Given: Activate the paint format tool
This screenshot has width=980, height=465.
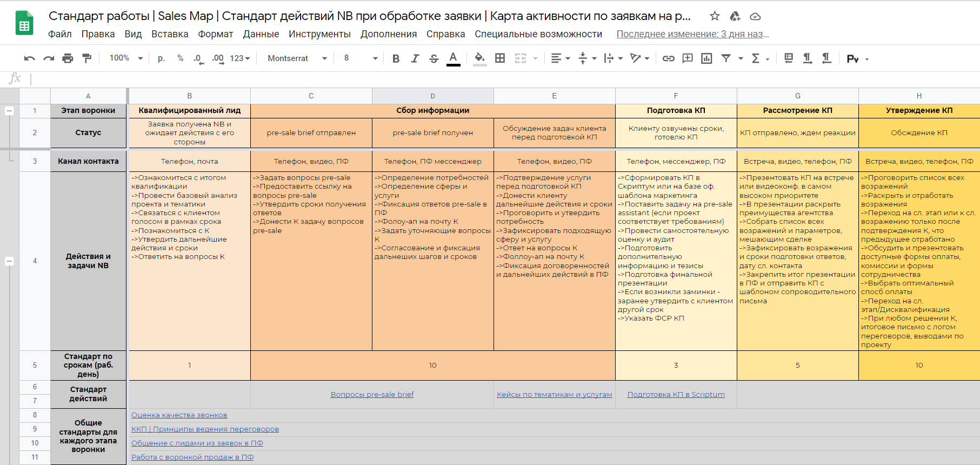Looking at the screenshot, I should tap(86, 58).
